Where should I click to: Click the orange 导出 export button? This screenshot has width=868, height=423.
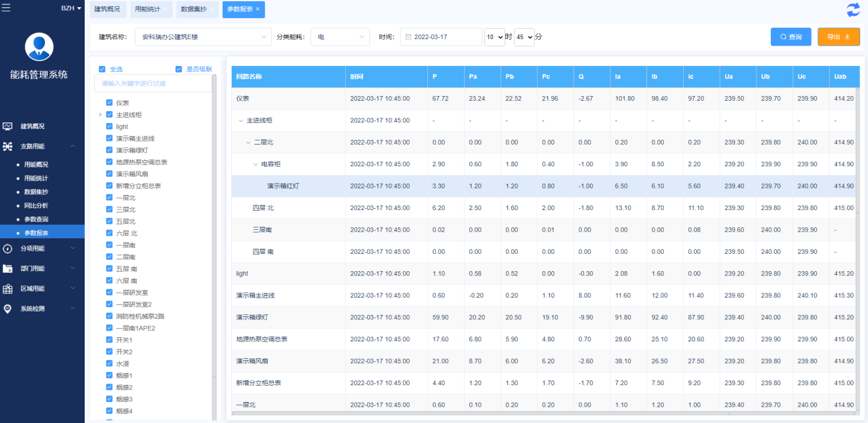click(x=839, y=37)
